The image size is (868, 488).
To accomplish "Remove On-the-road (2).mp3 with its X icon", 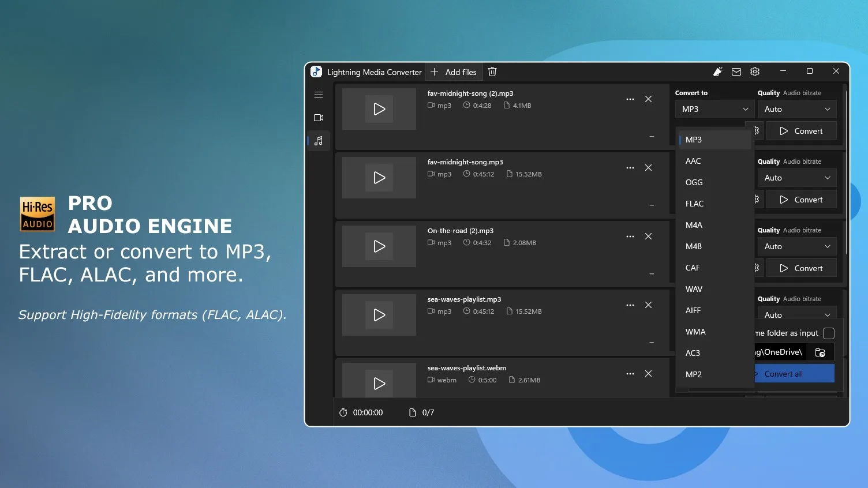I will [x=649, y=237].
